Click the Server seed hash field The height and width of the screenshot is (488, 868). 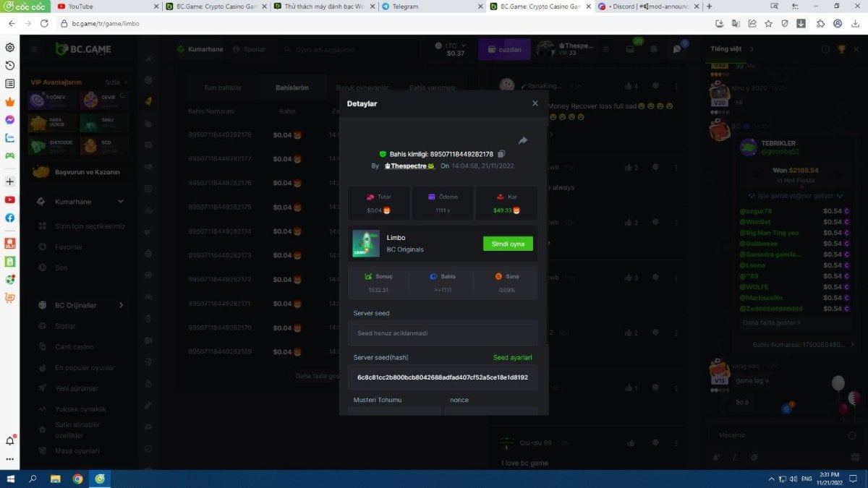tap(442, 377)
